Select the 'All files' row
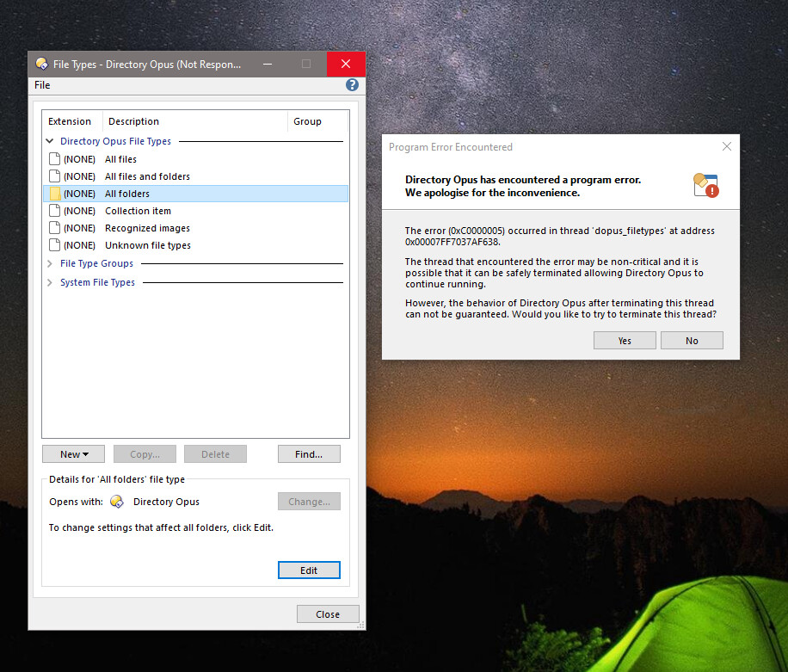Image resolution: width=788 pixels, height=672 pixels. [195, 159]
